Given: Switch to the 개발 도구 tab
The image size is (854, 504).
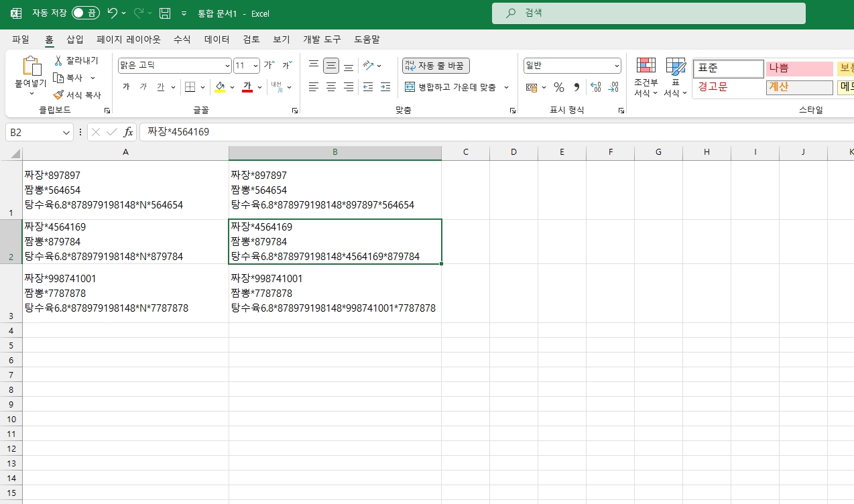Looking at the screenshot, I should click(x=322, y=40).
